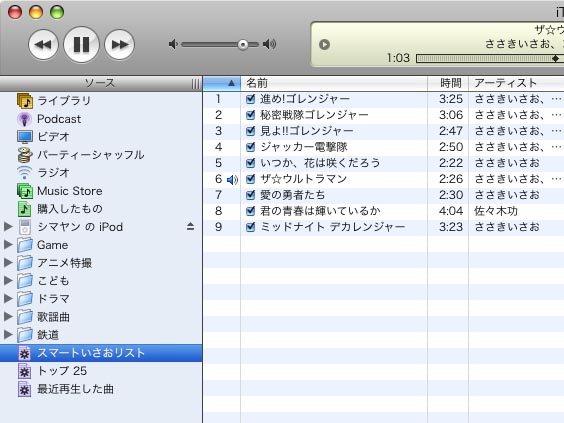Expand the 歌謡曲 folder triangle
This screenshot has width=564, height=423.
point(8,317)
